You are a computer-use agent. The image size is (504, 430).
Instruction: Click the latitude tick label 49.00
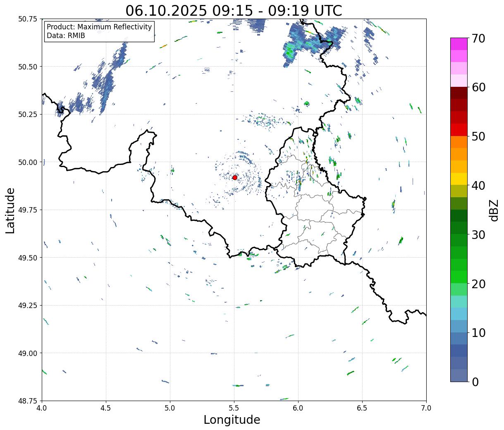pos(28,353)
